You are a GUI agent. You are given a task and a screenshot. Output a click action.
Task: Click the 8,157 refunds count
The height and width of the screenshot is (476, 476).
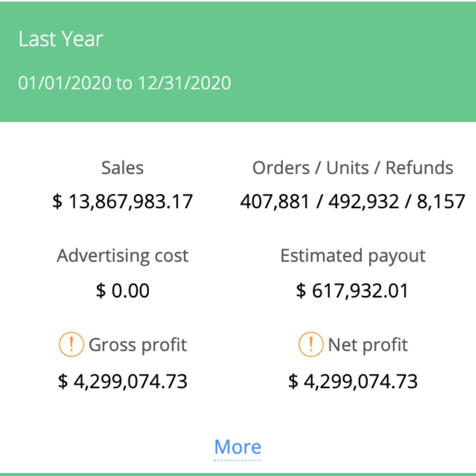[x=440, y=201]
